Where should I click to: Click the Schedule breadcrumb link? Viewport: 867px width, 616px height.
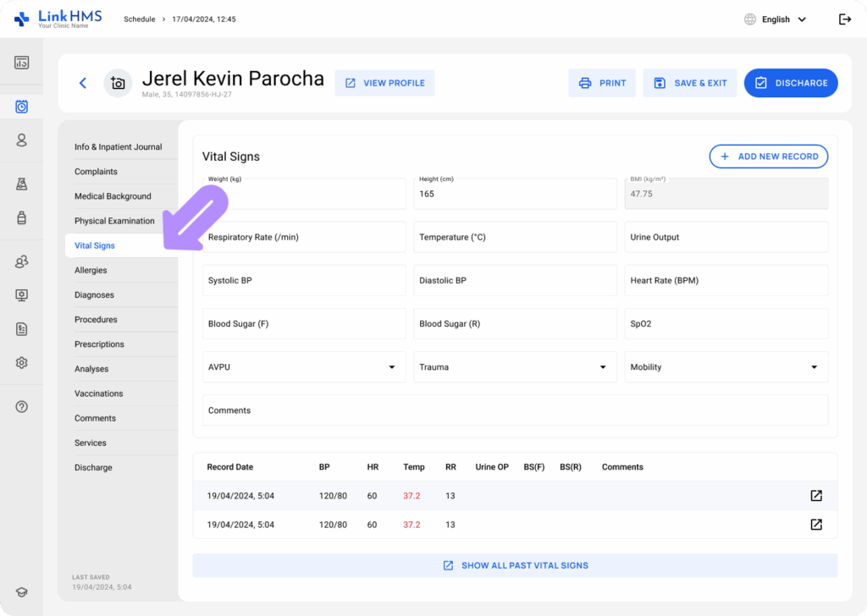tap(140, 19)
